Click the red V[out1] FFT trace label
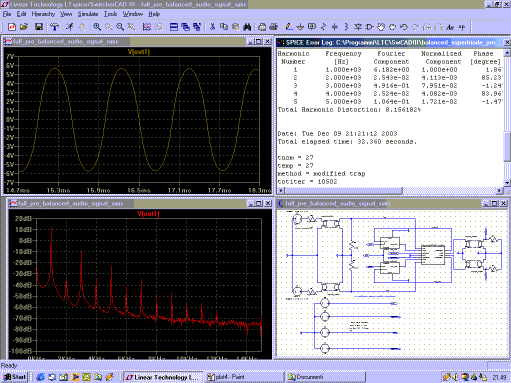The image size is (511, 383). coord(148,213)
